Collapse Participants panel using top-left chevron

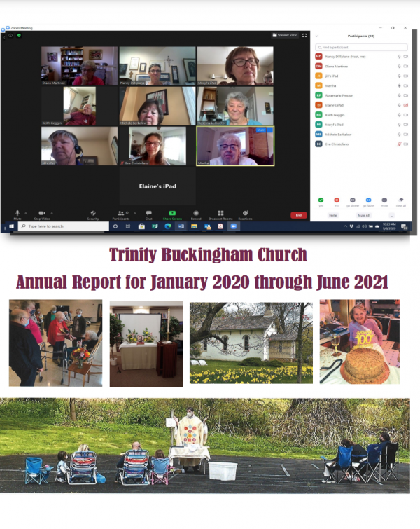click(316, 36)
